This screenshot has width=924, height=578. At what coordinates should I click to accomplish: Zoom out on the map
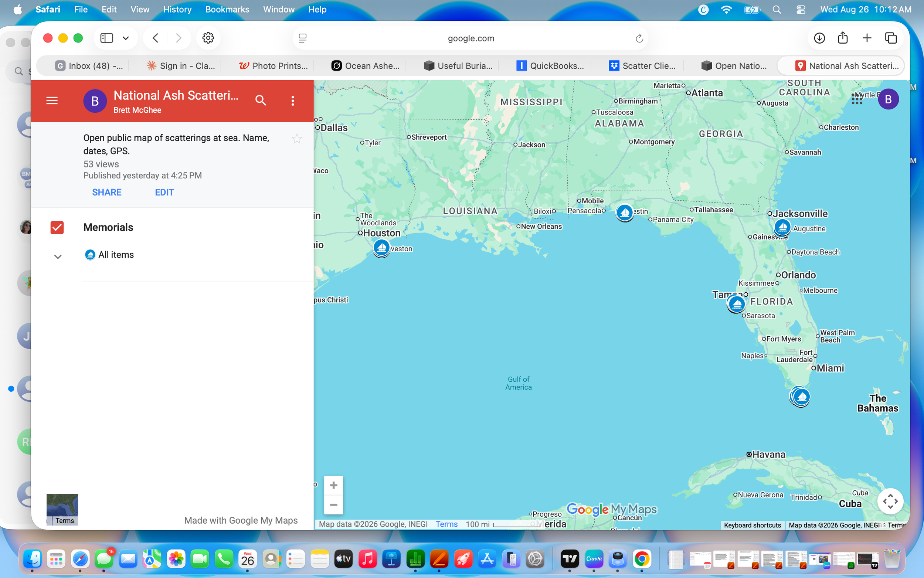pos(333,504)
